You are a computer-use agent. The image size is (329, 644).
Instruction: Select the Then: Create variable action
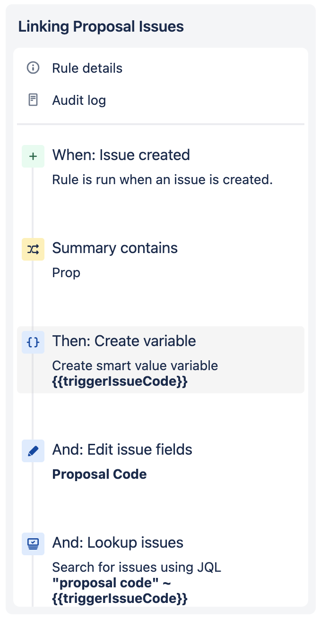(124, 341)
